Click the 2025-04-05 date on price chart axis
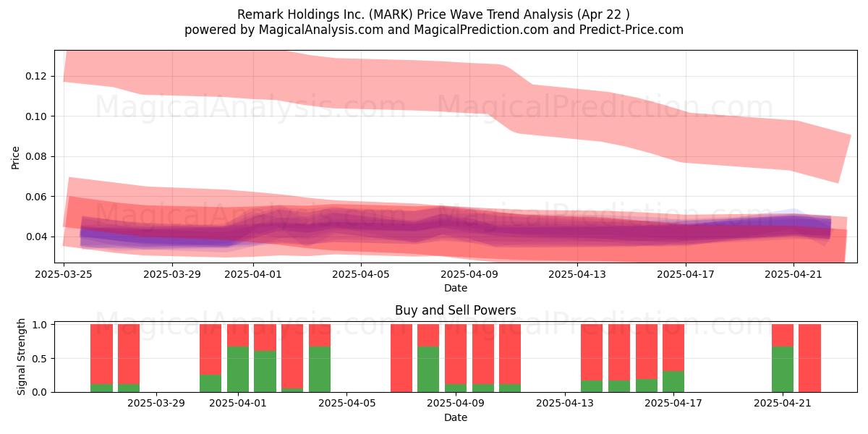Screen dimensions: 868x434 [361, 274]
